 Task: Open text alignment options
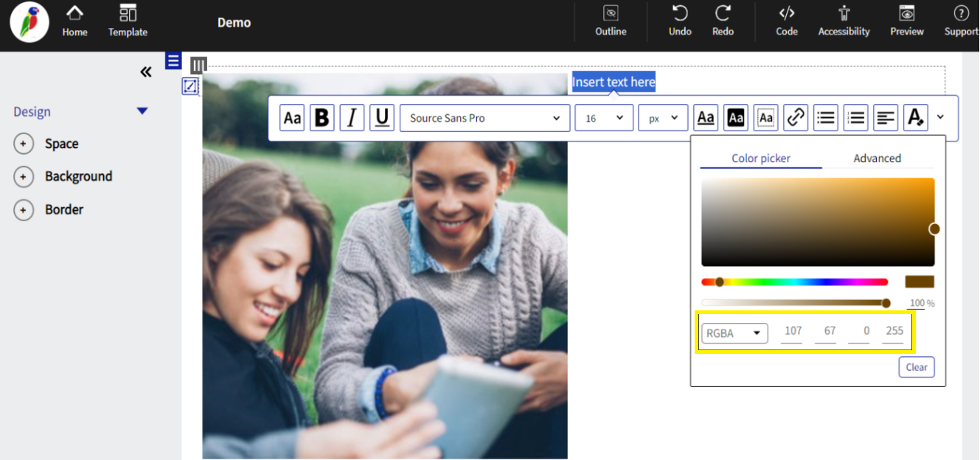pos(886,117)
